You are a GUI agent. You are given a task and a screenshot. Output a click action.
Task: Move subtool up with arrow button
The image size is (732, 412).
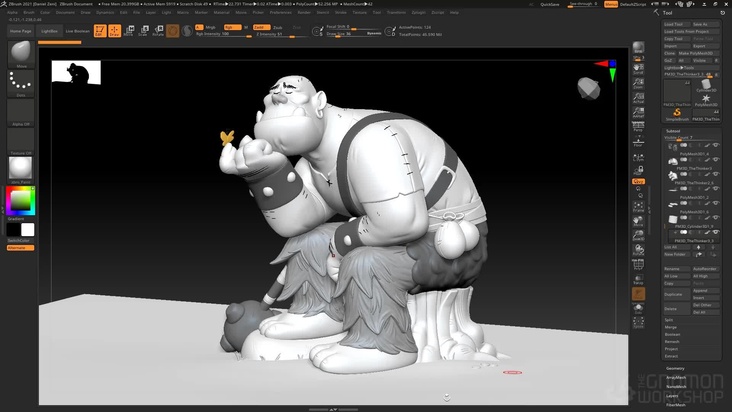(698, 247)
